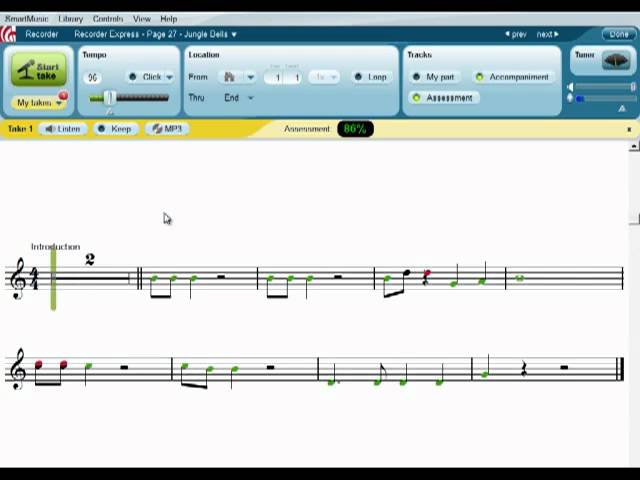Click the Done button

[x=619, y=34]
